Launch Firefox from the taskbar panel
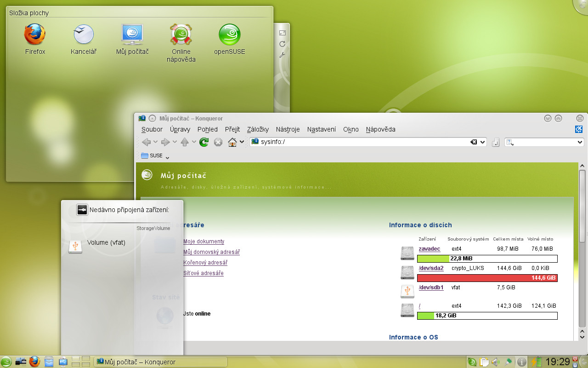 [x=34, y=362]
